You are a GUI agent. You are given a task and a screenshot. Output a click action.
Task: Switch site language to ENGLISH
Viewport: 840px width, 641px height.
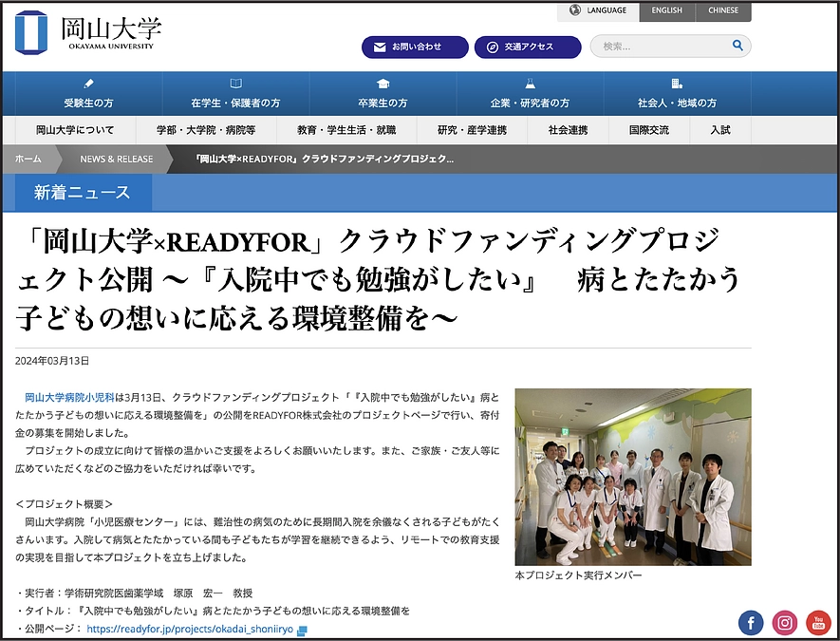pos(666,10)
